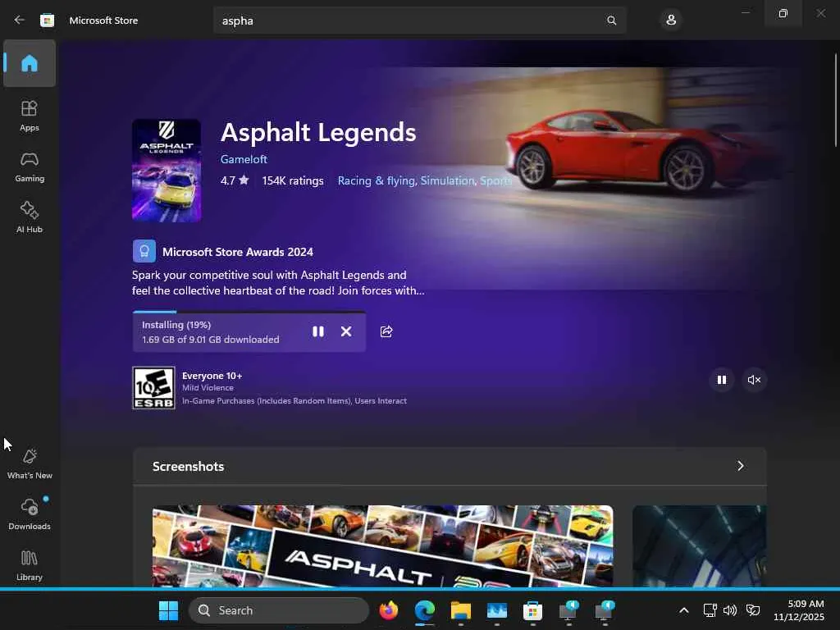Click the search magnifier icon

point(611,21)
